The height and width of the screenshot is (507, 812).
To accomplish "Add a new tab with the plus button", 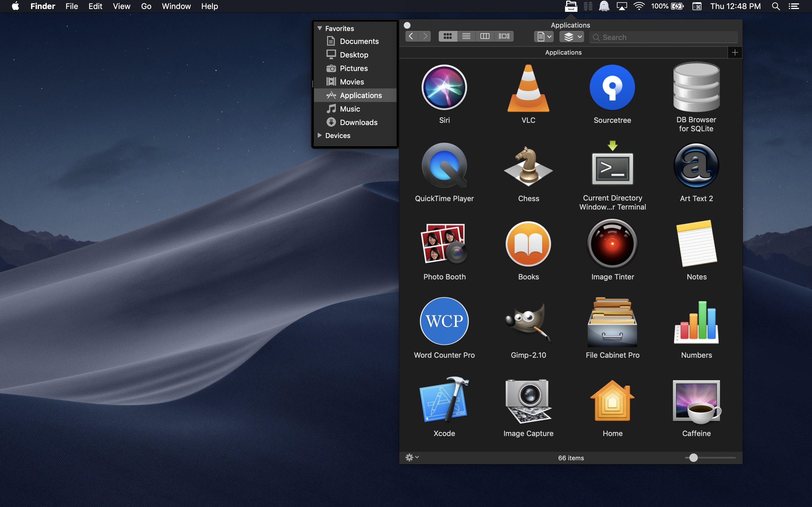I will tap(734, 52).
